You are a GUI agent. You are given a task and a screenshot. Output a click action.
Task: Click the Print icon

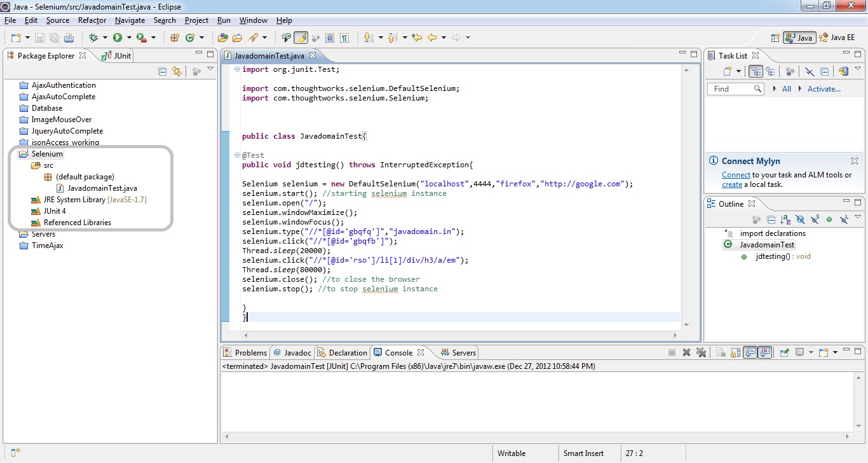[68, 37]
